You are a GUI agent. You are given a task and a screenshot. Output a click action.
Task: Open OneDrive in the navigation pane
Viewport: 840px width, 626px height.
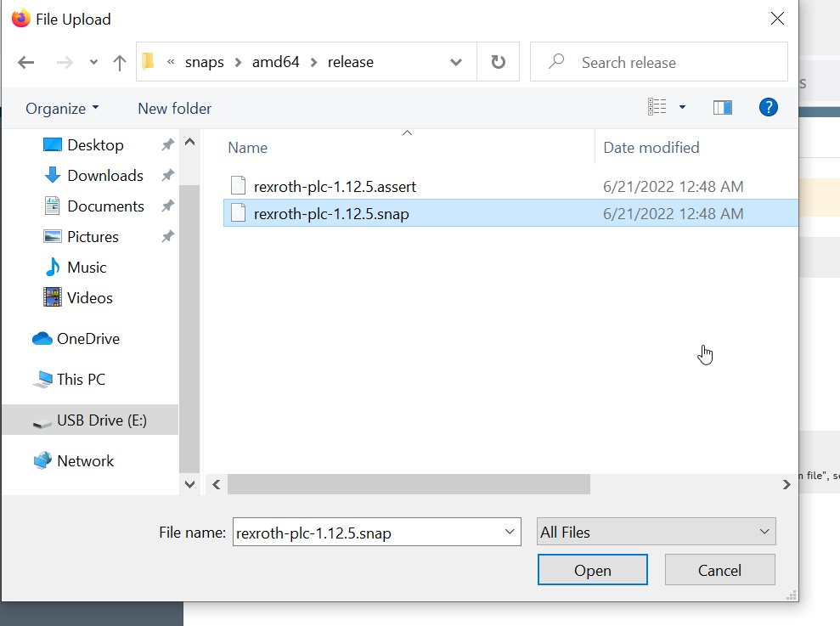click(x=88, y=339)
